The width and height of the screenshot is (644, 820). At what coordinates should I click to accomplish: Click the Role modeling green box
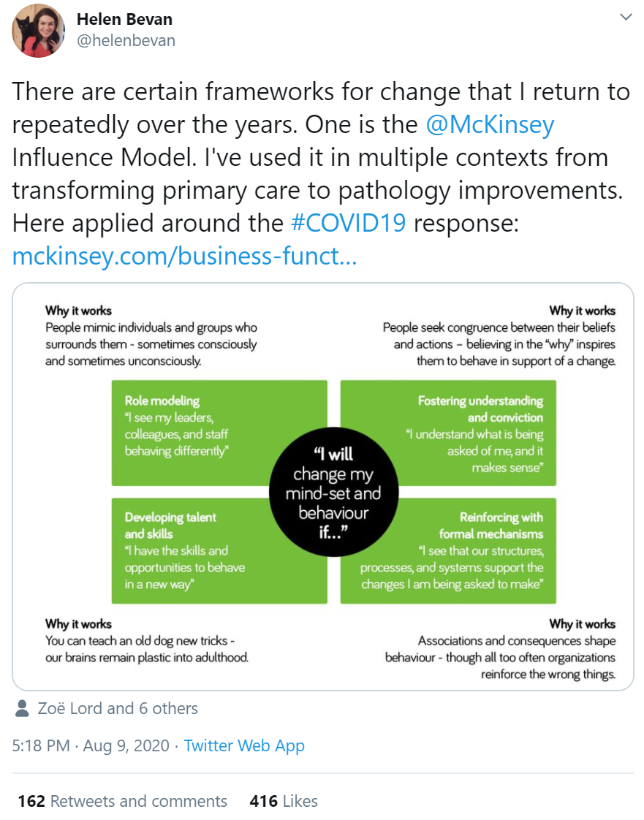click(x=219, y=433)
